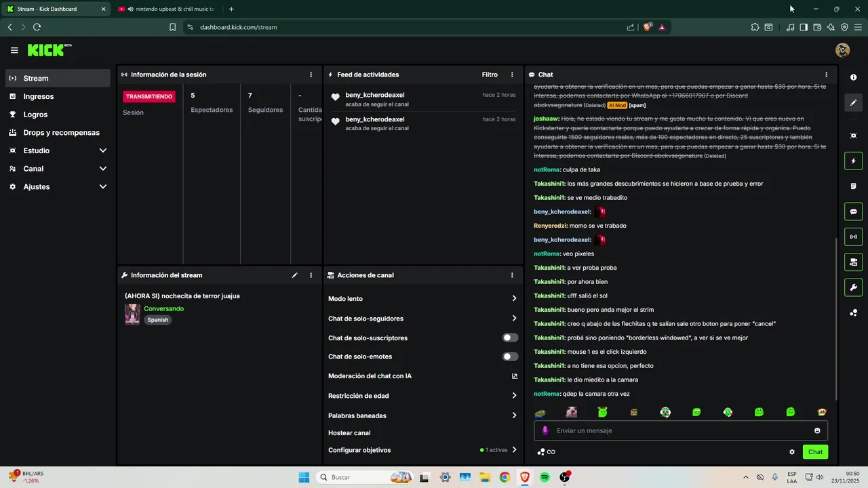Open options menu for Feed de actividades
This screenshot has height=488, width=868.
(x=512, y=75)
